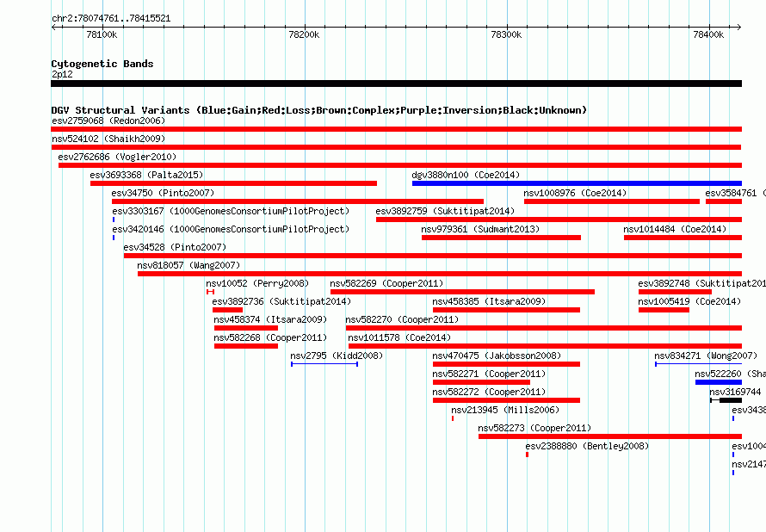
Task: Click the black 2p12 cytogenetic band bar
Action: point(396,84)
